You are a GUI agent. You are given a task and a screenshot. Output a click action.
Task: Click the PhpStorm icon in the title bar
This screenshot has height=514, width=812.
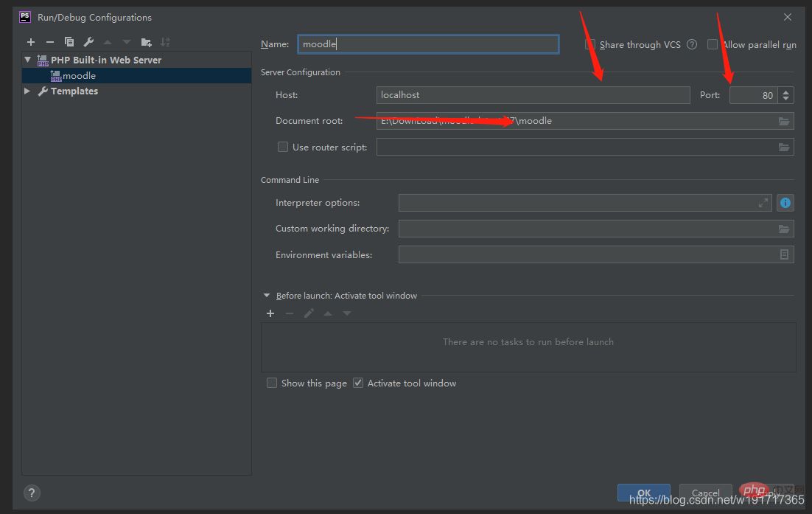[25, 17]
